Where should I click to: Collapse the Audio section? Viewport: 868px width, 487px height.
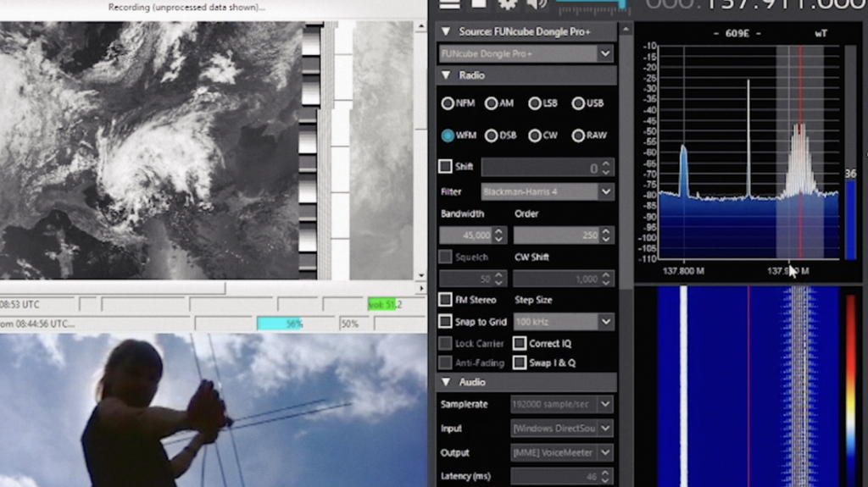coord(446,383)
